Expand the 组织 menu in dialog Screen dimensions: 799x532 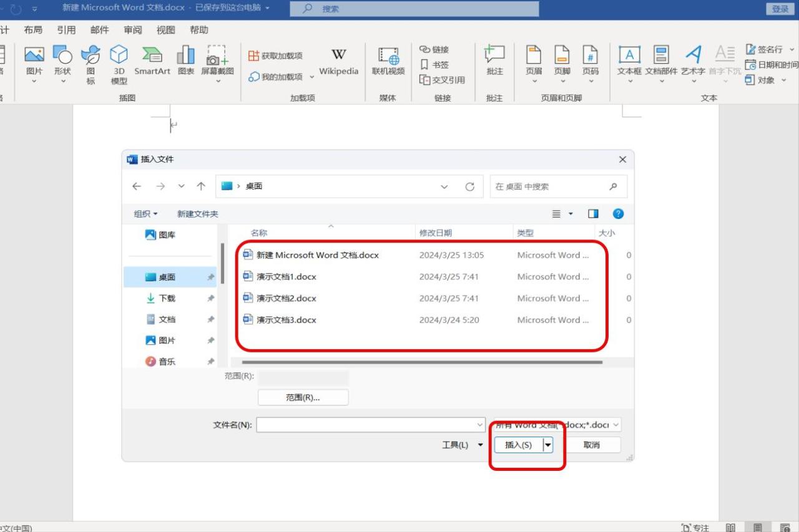(145, 214)
